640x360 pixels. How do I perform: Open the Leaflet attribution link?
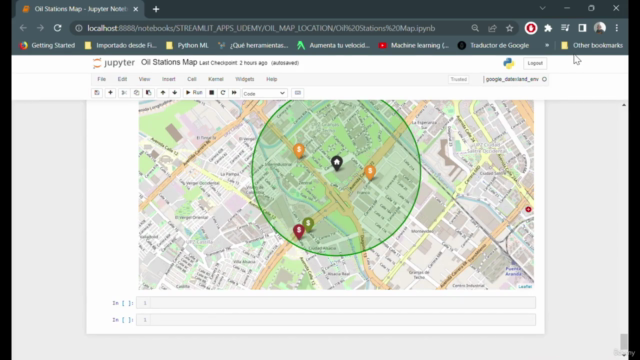click(x=525, y=287)
